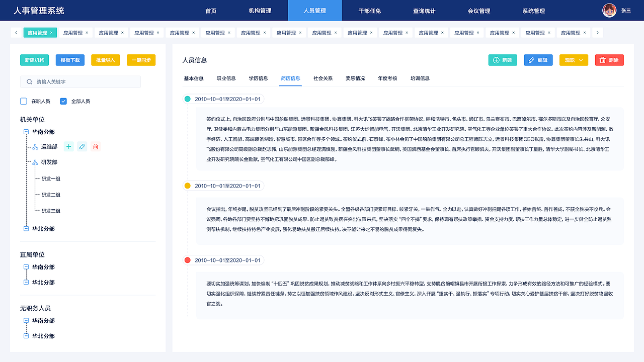Click the 一键同步 button
The image size is (644, 362).
142,59
